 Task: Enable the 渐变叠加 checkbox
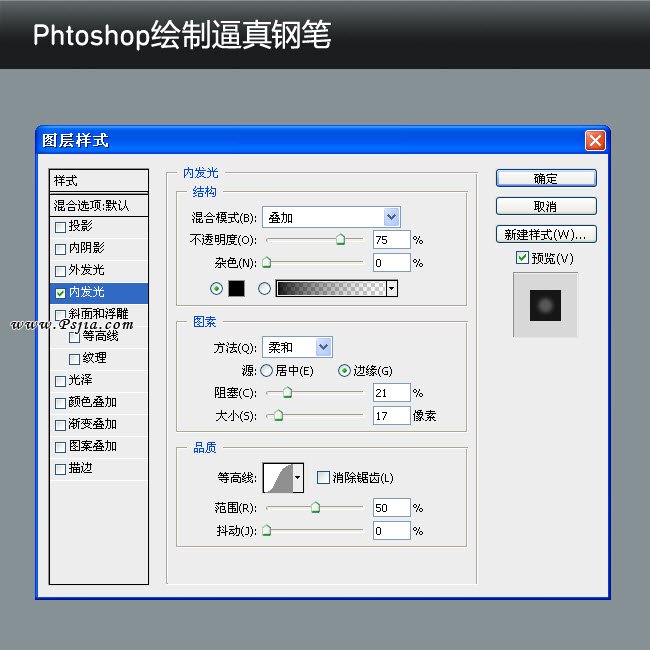click(61, 425)
